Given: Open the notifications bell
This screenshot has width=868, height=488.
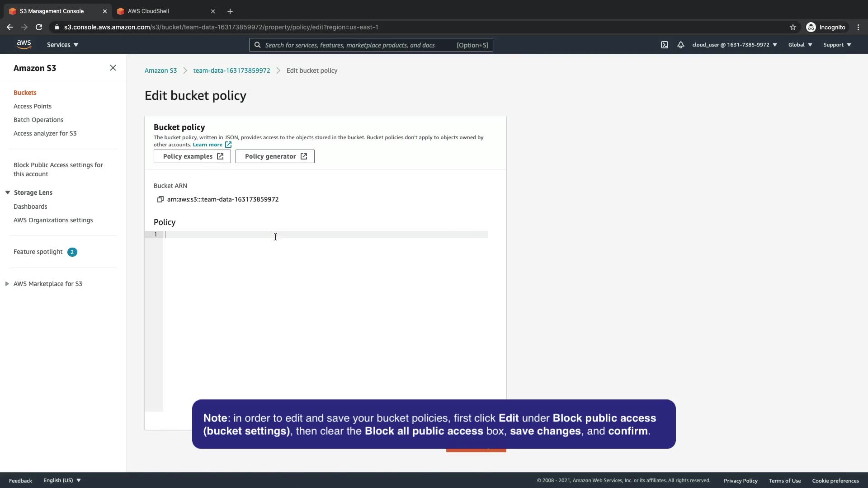Looking at the screenshot, I should [680, 45].
